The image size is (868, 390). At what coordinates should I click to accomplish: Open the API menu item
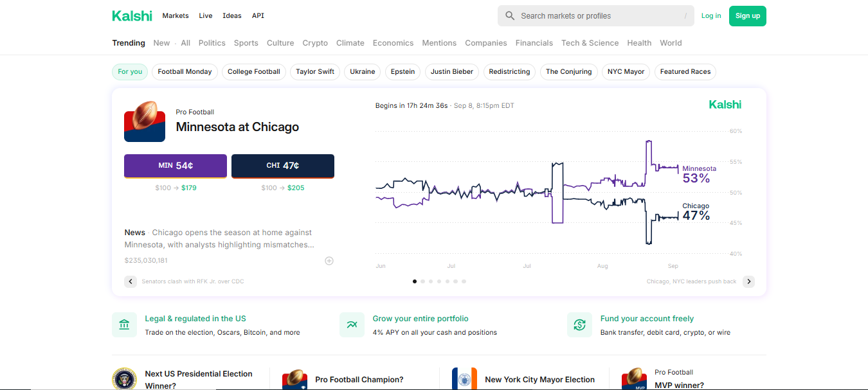coord(258,15)
